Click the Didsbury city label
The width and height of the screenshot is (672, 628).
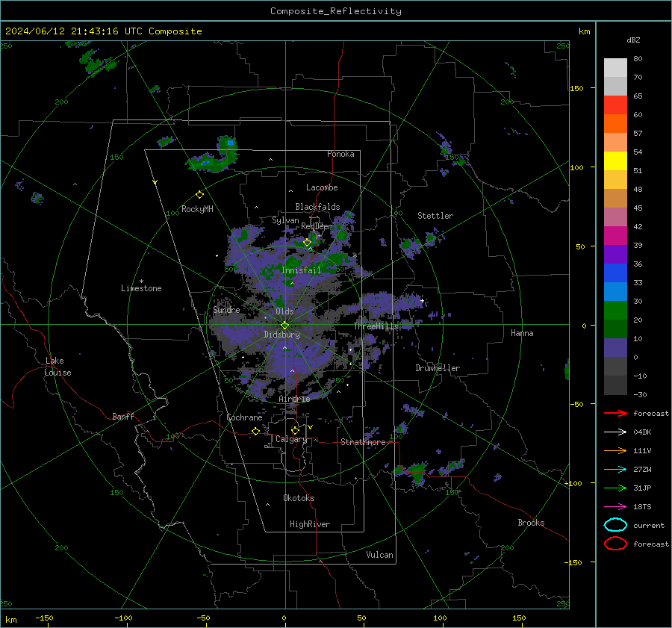pos(281,335)
